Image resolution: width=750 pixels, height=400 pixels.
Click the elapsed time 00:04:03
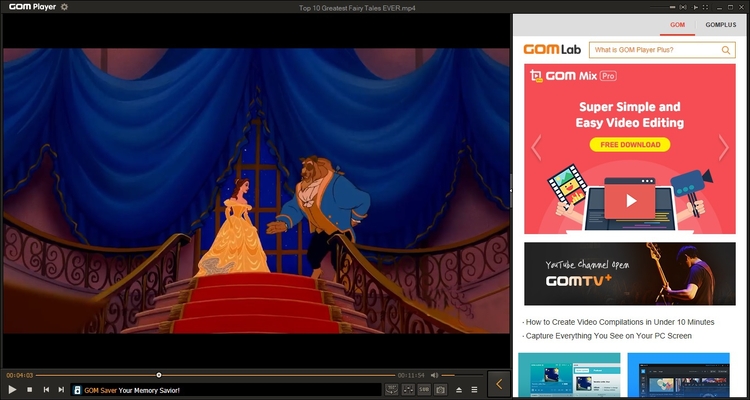[20, 375]
